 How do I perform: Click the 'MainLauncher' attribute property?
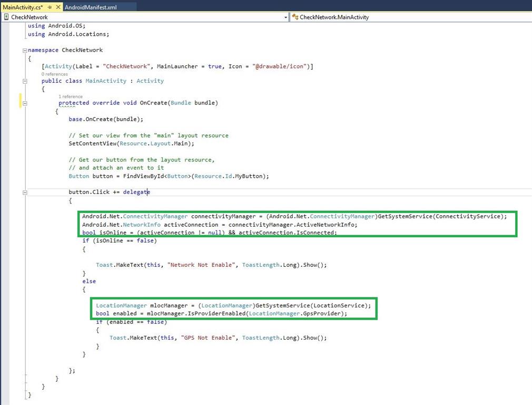(x=177, y=66)
